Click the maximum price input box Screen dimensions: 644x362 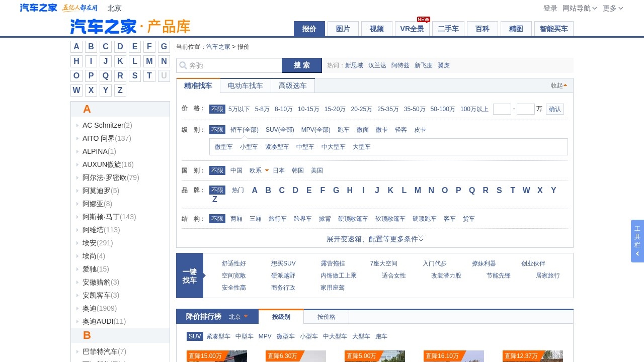tap(526, 109)
